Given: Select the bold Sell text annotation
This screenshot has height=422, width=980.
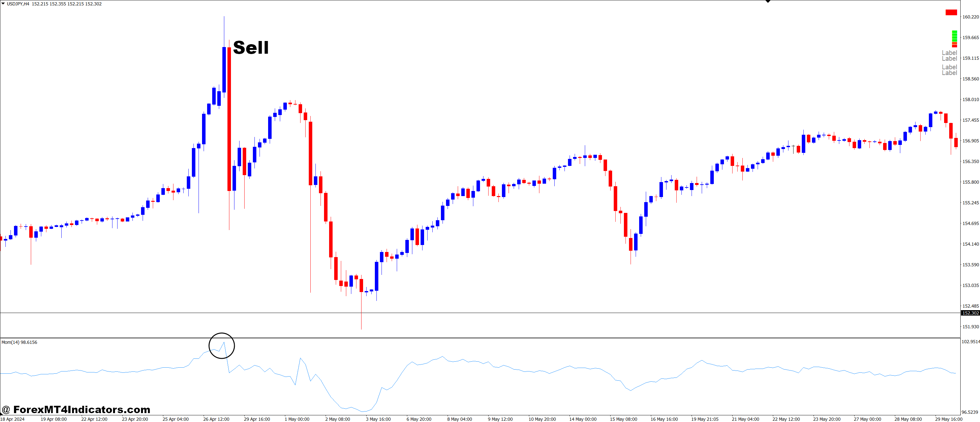Looking at the screenshot, I should 251,48.
